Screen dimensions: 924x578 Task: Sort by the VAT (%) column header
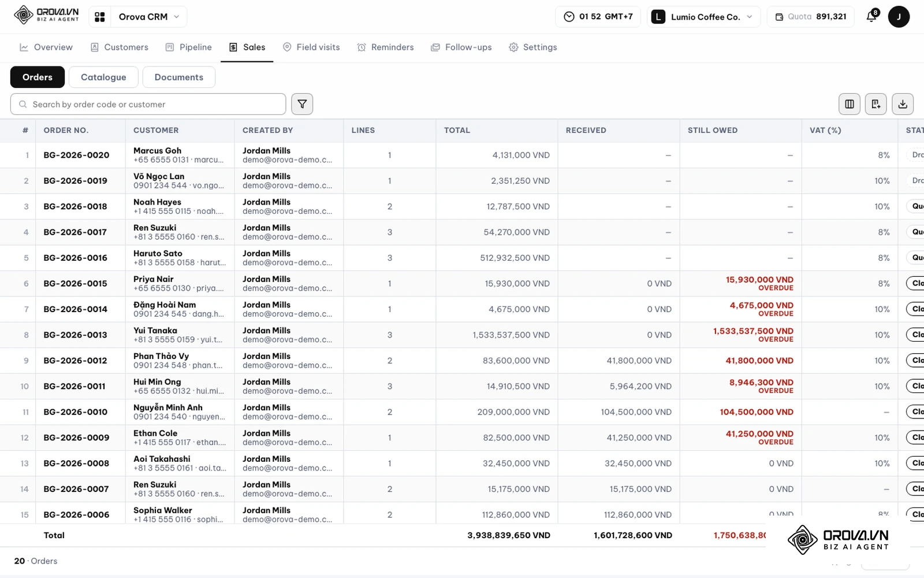coord(825,131)
